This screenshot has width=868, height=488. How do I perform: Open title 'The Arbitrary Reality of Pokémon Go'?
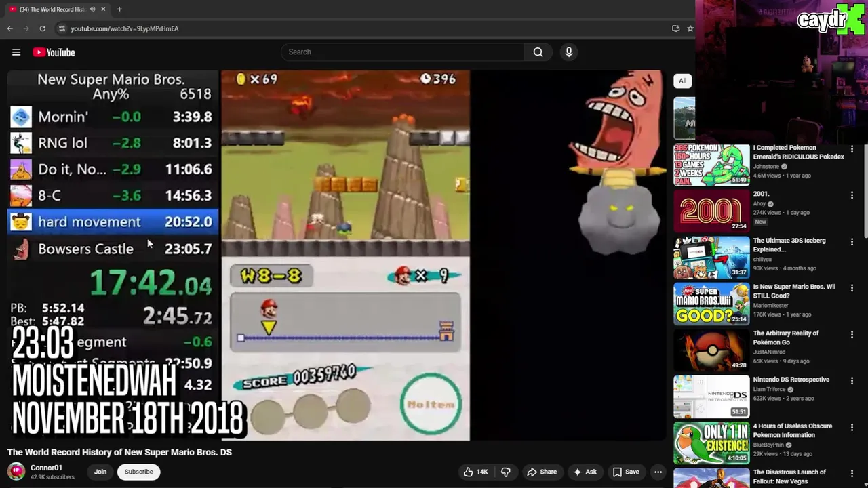coord(786,338)
